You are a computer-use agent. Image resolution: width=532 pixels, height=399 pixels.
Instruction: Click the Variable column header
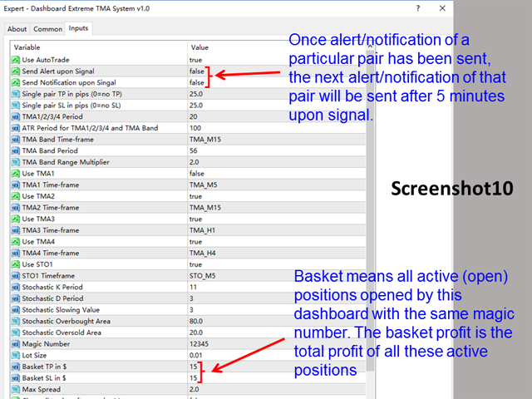tap(83, 47)
